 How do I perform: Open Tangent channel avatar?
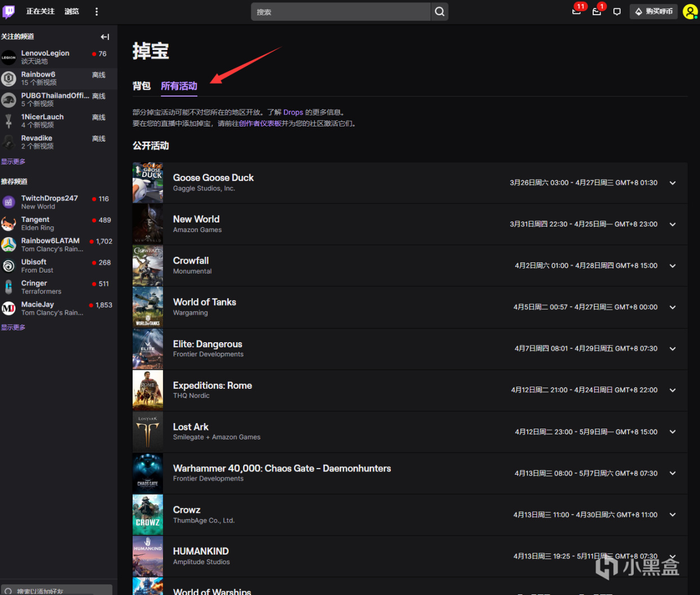8,224
